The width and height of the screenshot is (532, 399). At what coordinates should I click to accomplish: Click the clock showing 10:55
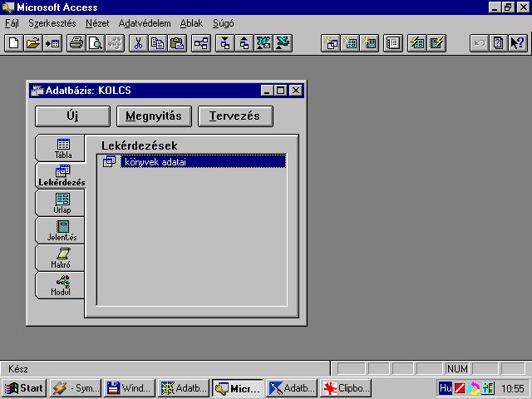513,388
